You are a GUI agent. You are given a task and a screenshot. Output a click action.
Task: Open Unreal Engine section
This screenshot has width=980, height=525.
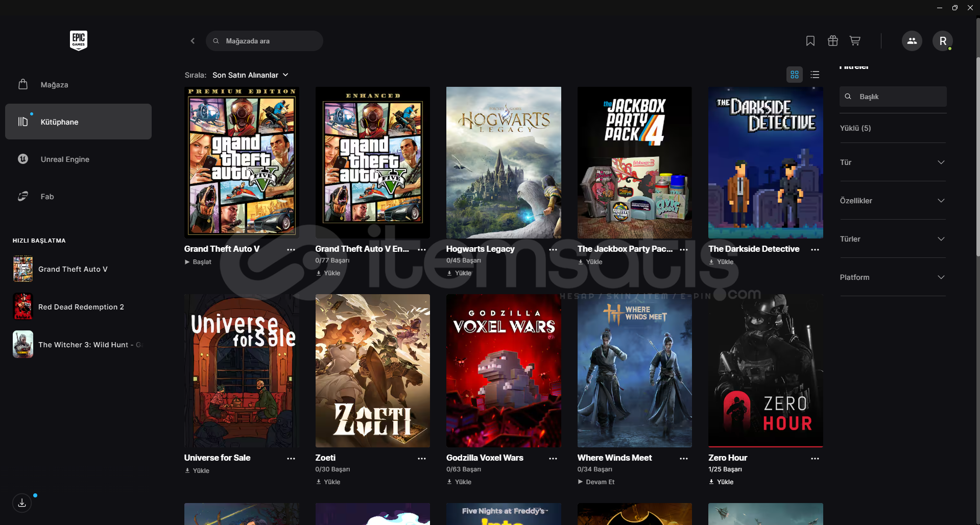click(x=78, y=159)
